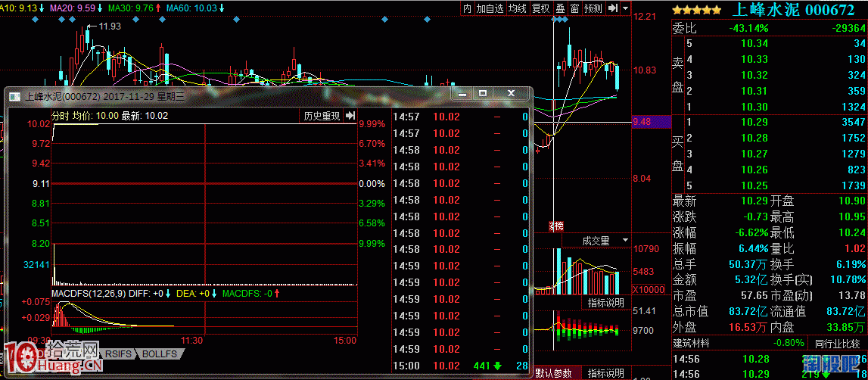Click the red 涨榜 tag on chart

[555, 226]
